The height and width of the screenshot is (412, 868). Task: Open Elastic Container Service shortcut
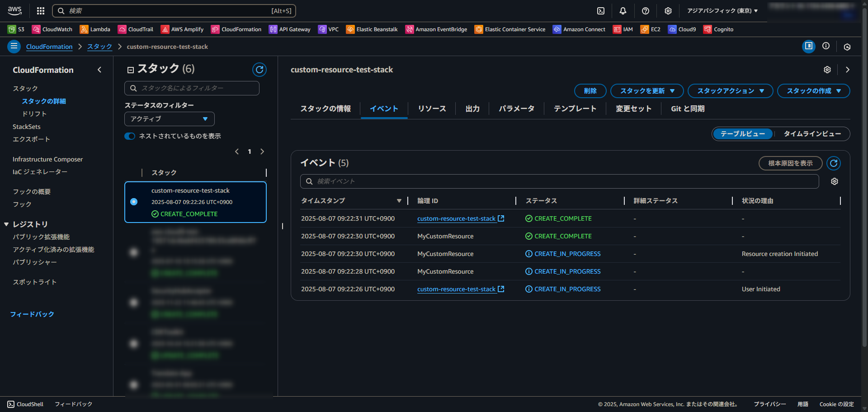(510, 29)
